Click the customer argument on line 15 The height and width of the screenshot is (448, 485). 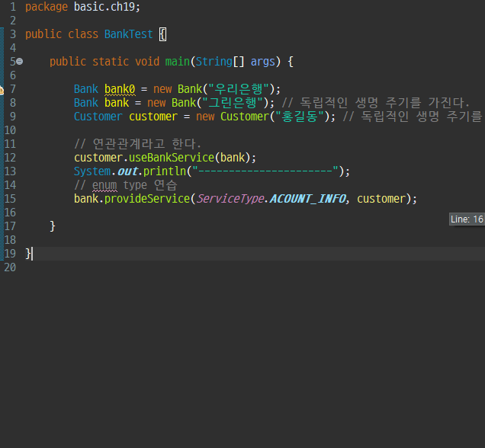[x=381, y=199]
